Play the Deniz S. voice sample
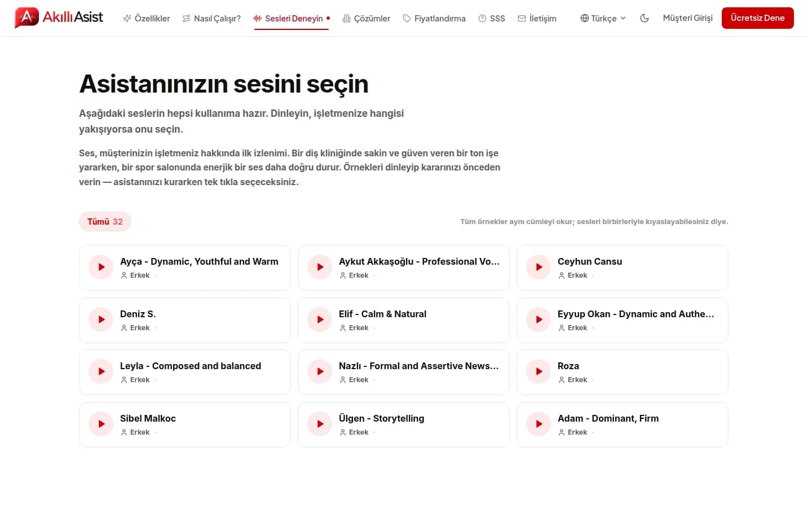 (101, 319)
